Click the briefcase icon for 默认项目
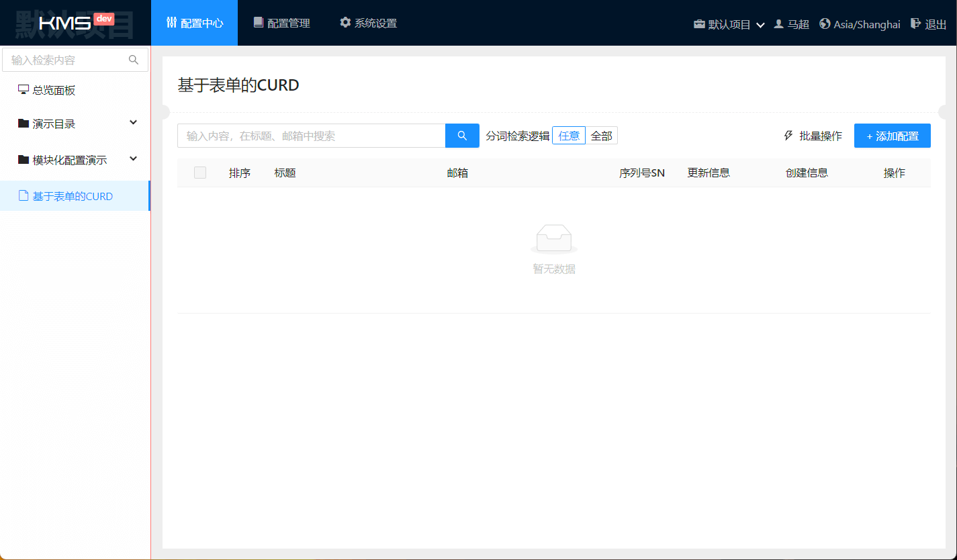This screenshot has width=957, height=560. (699, 24)
